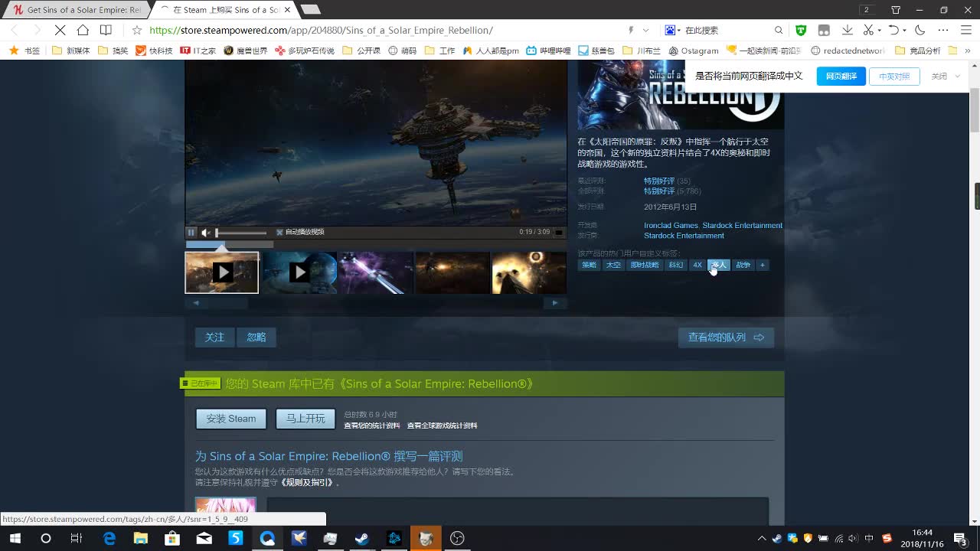Viewport: 980px width, 551px height.
Task: Bookmark page with star icon
Action: [x=136, y=30]
